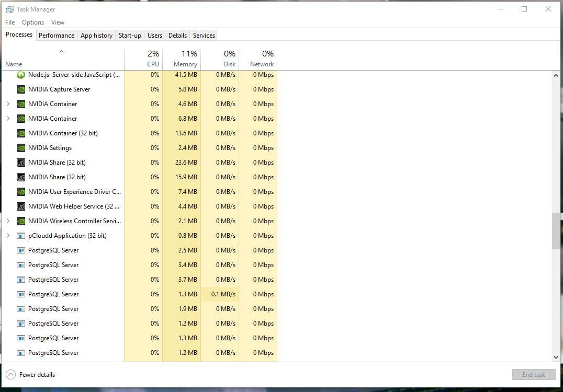Click the NVIDIA Settings icon

[21, 148]
